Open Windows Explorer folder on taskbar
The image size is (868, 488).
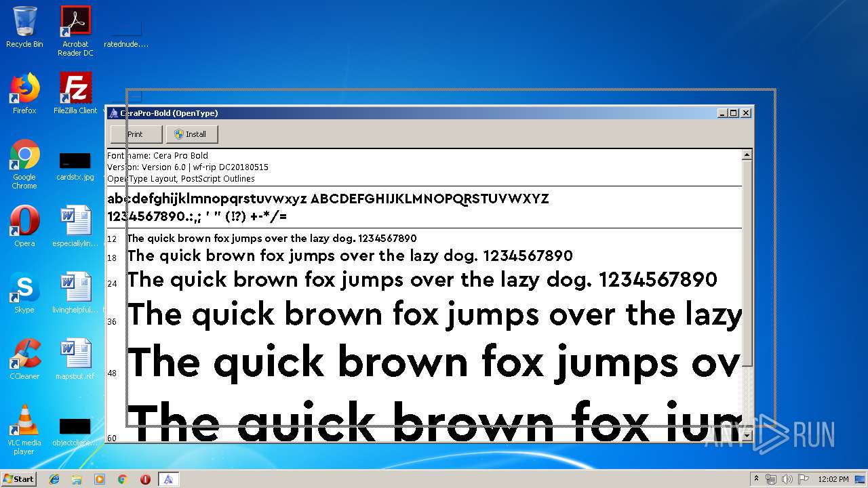point(77,479)
